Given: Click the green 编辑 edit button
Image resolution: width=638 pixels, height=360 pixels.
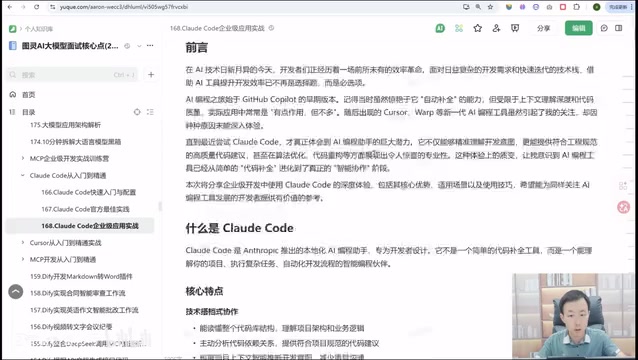Looking at the screenshot, I should click(x=579, y=28).
